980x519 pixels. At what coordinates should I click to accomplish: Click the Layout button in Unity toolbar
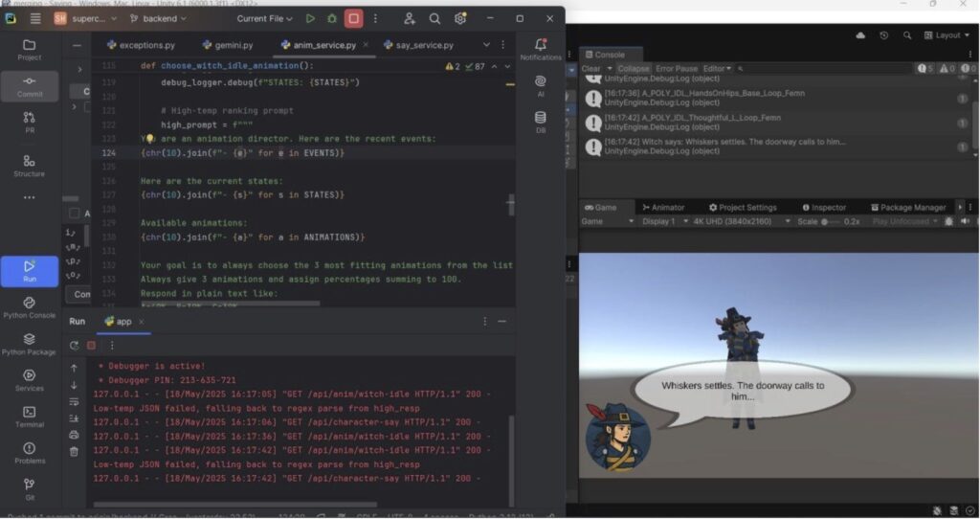[947, 35]
